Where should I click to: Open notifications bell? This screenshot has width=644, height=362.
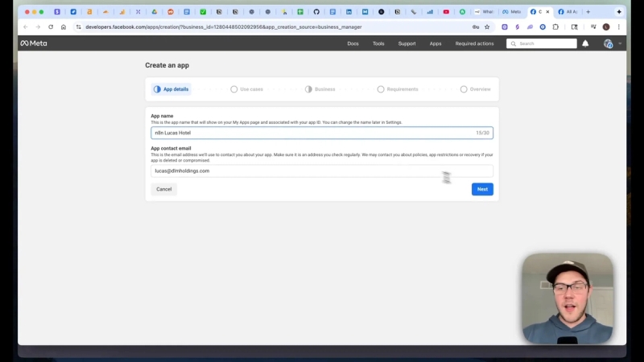585,43
